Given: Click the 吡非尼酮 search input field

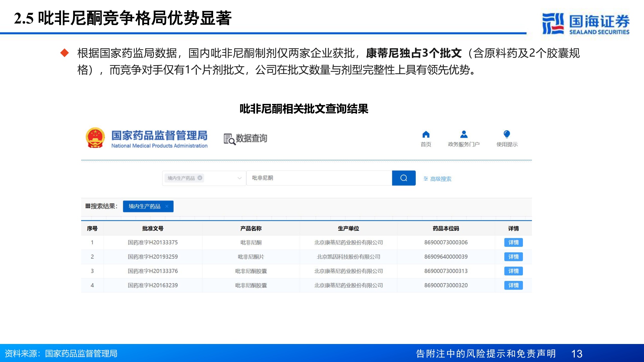Looking at the screenshot, I should pyautogui.click(x=319, y=178).
